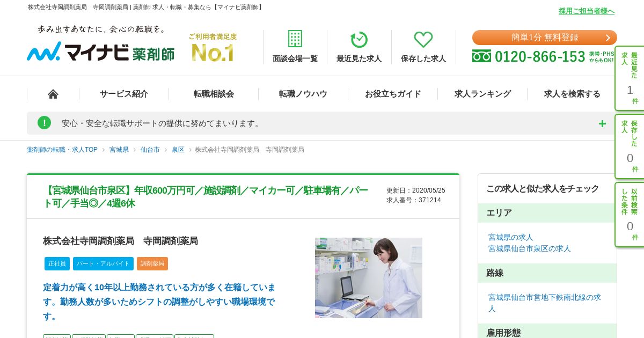
Task: Click the green exclamation notice icon
Action: point(44,123)
